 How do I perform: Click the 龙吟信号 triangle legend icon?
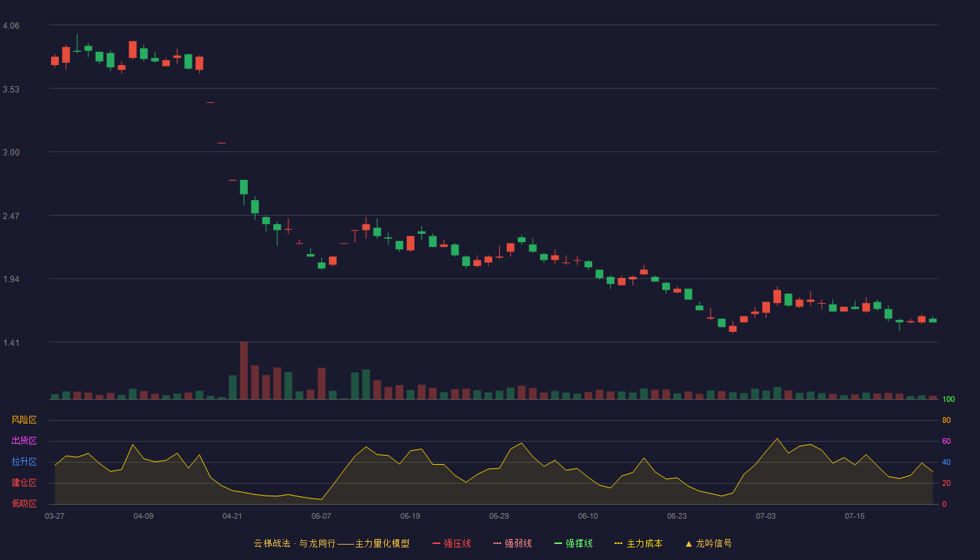(689, 543)
